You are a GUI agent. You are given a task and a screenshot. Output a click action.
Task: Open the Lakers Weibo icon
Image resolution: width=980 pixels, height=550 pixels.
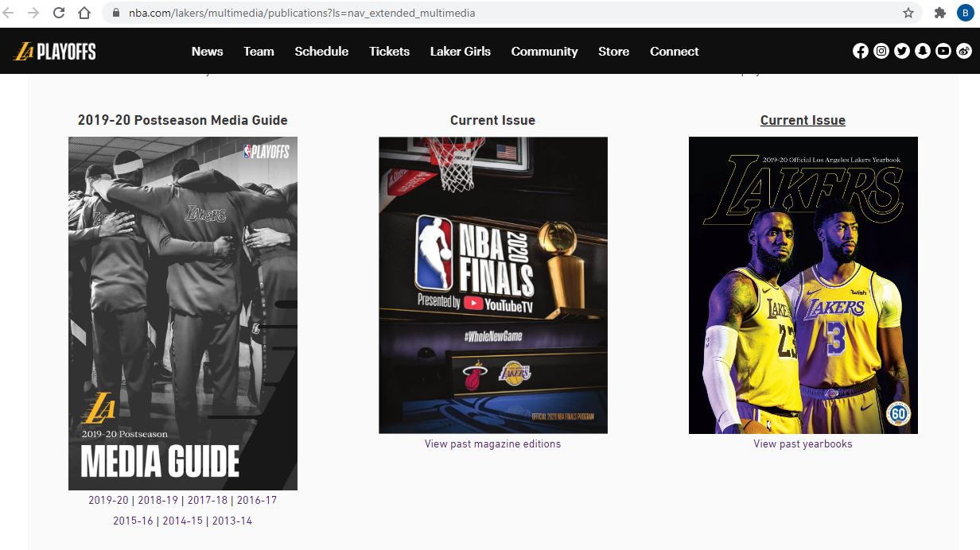pos(964,51)
